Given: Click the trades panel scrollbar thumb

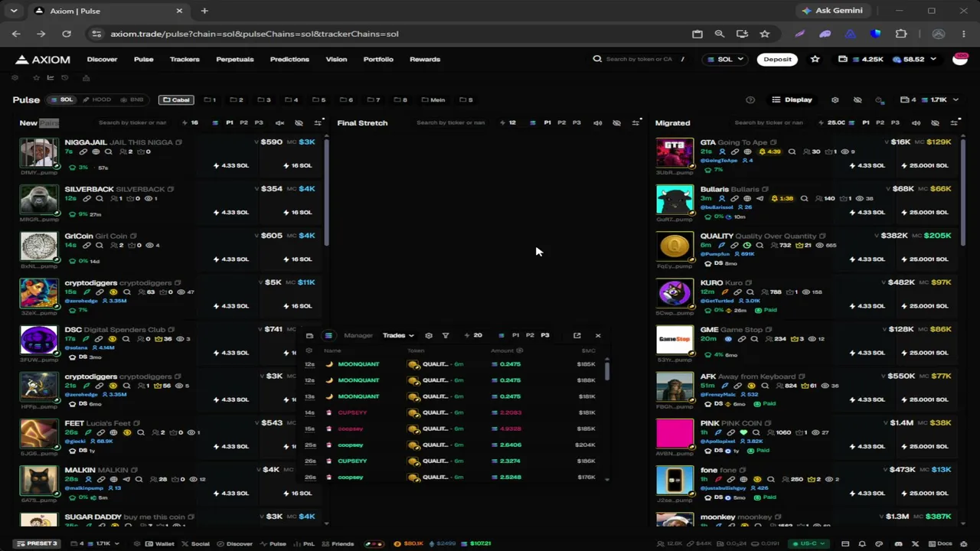Looking at the screenshot, I should [x=607, y=370].
